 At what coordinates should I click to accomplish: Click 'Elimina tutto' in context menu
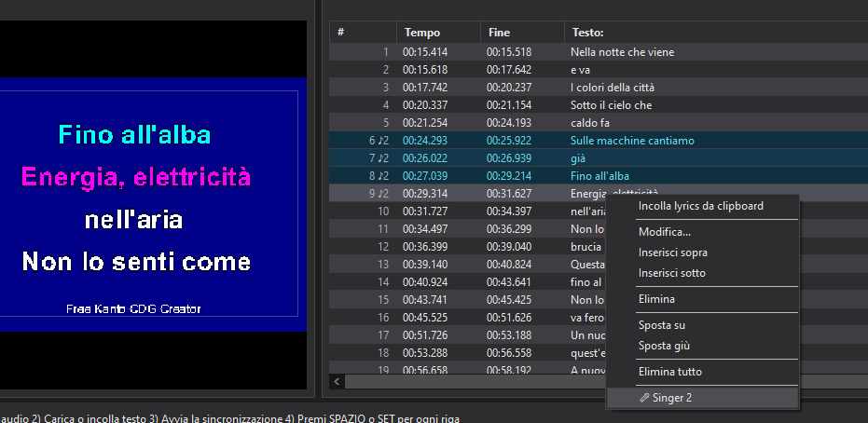coord(669,372)
